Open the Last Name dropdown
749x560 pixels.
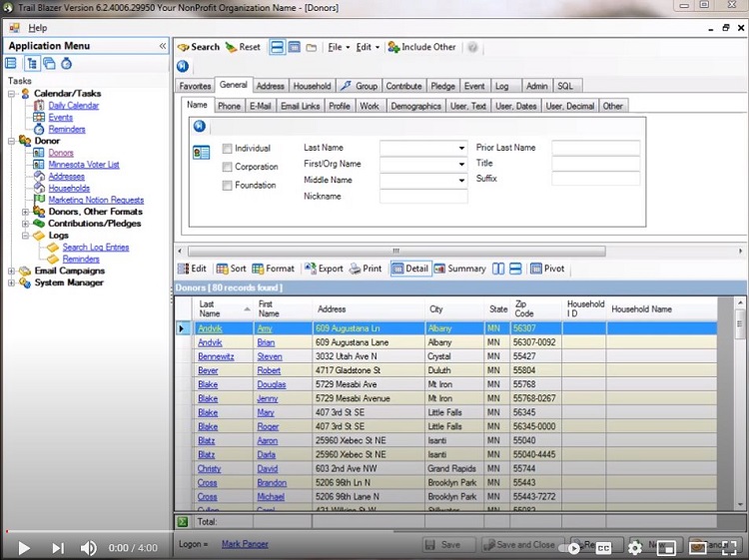[461, 148]
